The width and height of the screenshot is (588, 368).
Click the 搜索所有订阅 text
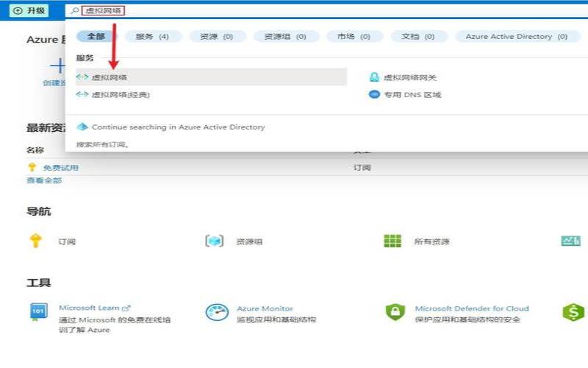pos(103,144)
